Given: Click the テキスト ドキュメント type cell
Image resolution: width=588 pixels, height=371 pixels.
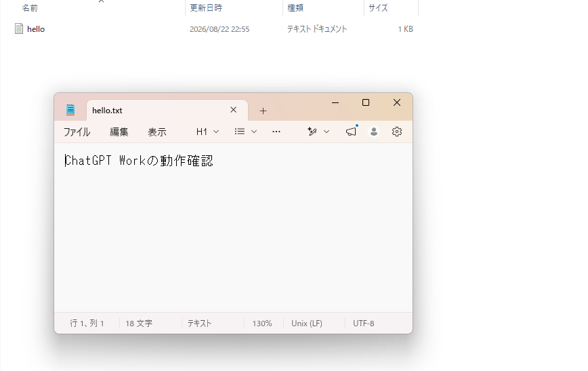Looking at the screenshot, I should click(x=317, y=29).
